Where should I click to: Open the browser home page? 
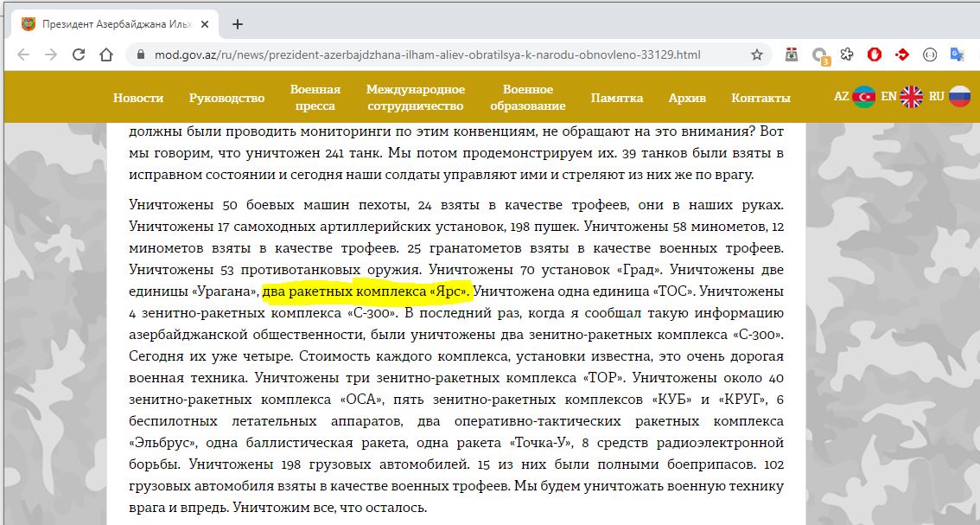106,54
